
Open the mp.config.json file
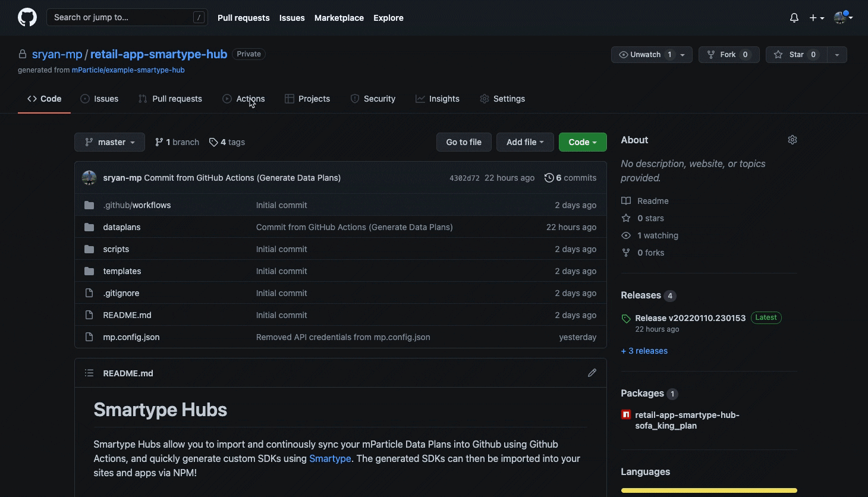click(x=131, y=337)
